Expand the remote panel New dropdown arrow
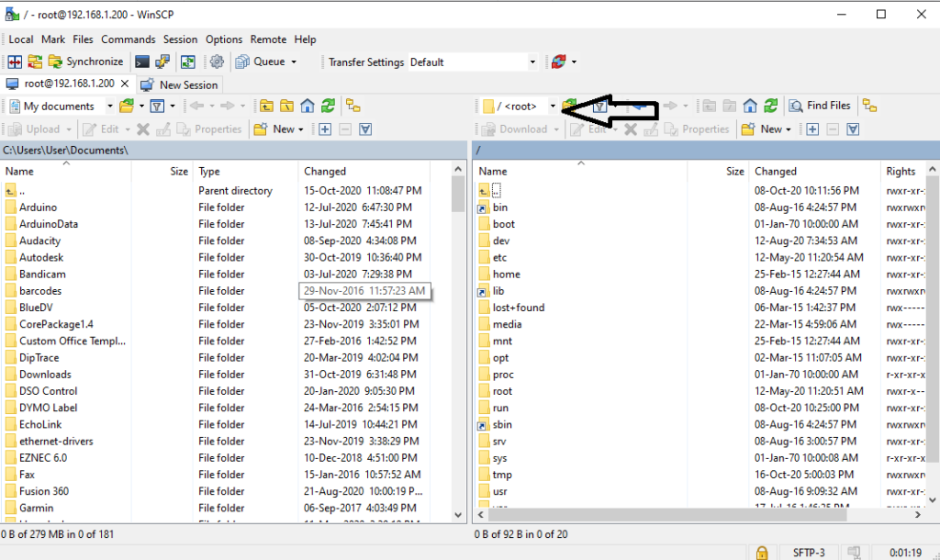Image resolution: width=940 pixels, height=560 pixels. click(x=789, y=129)
